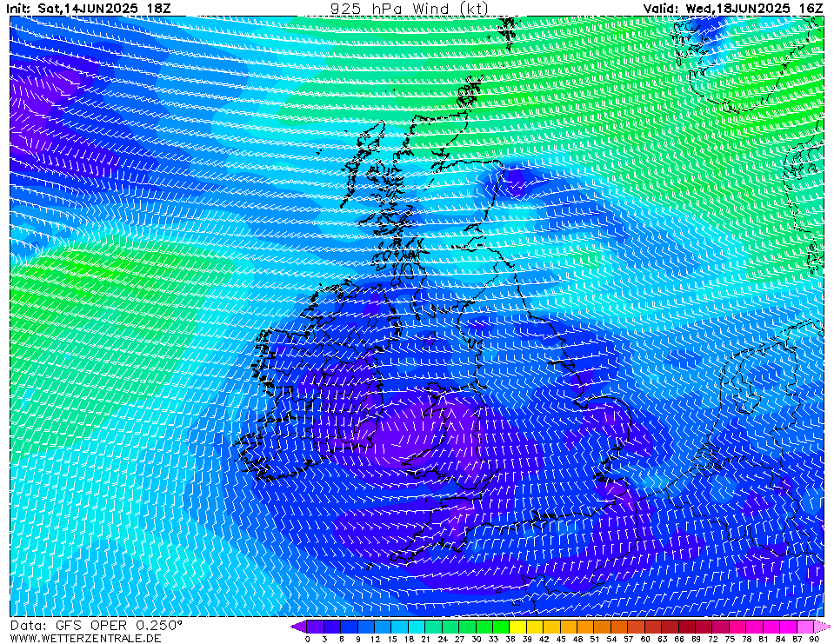The height and width of the screenshot is (644, 834).
Task: Click the dark red 66–69 kt swatch
Action: pyautogui.click(x=687, y=627)
